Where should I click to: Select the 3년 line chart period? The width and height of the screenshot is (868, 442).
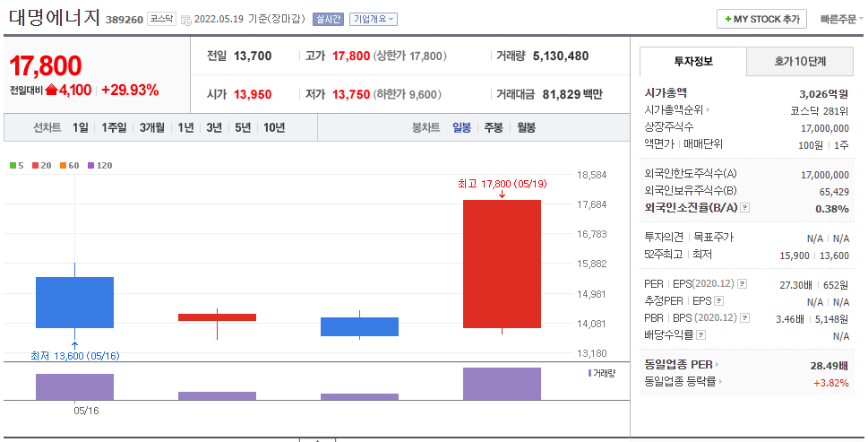(214, 127)
